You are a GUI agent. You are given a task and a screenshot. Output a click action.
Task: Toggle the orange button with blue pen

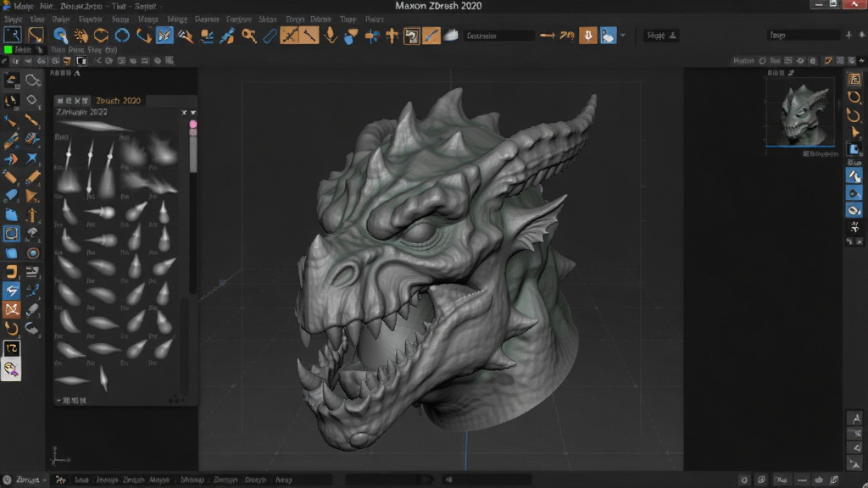click(431, 36)
